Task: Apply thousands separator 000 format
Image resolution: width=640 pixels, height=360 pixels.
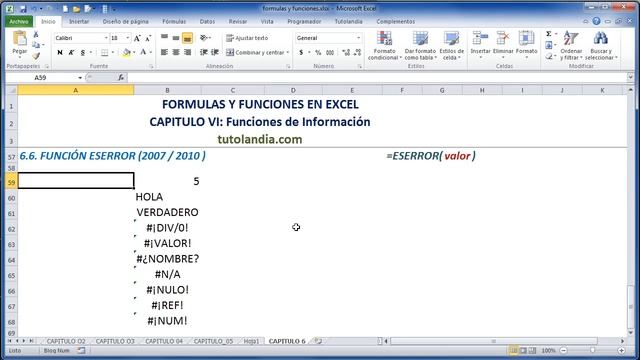Action: tap(330, 53)
